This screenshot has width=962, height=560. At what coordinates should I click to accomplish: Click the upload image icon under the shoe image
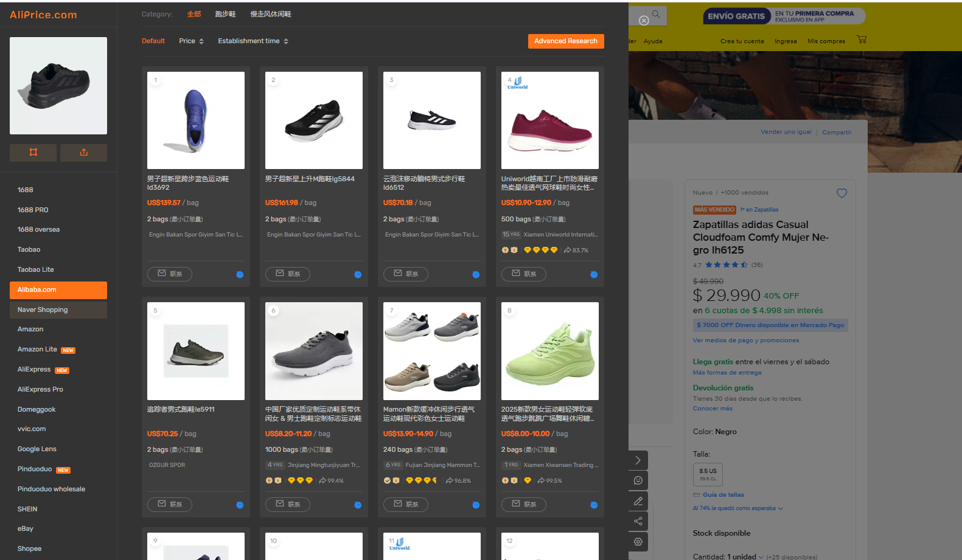(x=84, y=153)
